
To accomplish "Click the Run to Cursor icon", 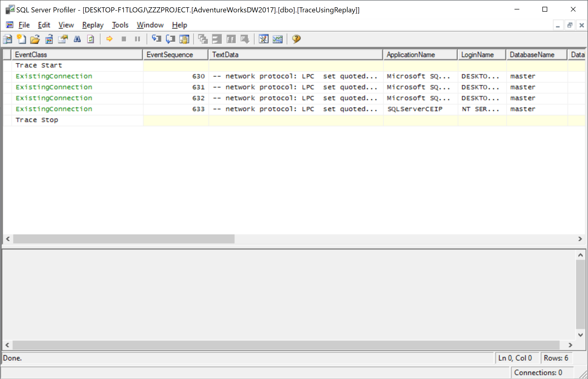I will tap(171, 39).
